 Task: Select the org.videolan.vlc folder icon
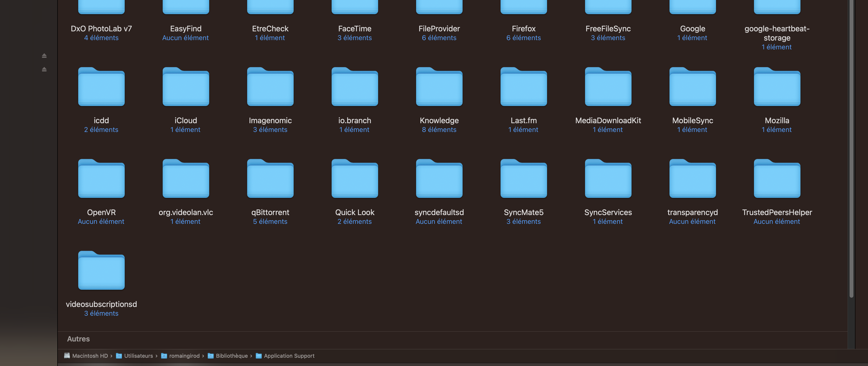186,179
